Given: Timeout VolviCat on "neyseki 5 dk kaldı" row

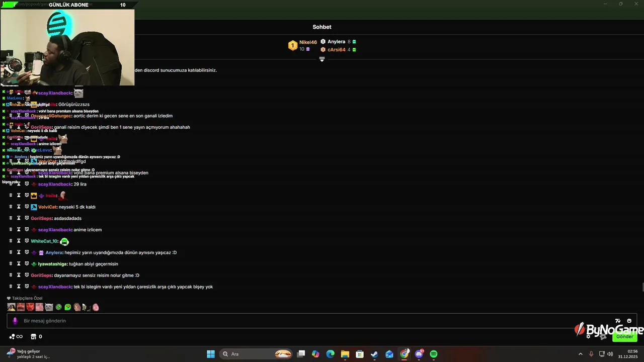Looking at the screenshot, I should click(19, 207).
